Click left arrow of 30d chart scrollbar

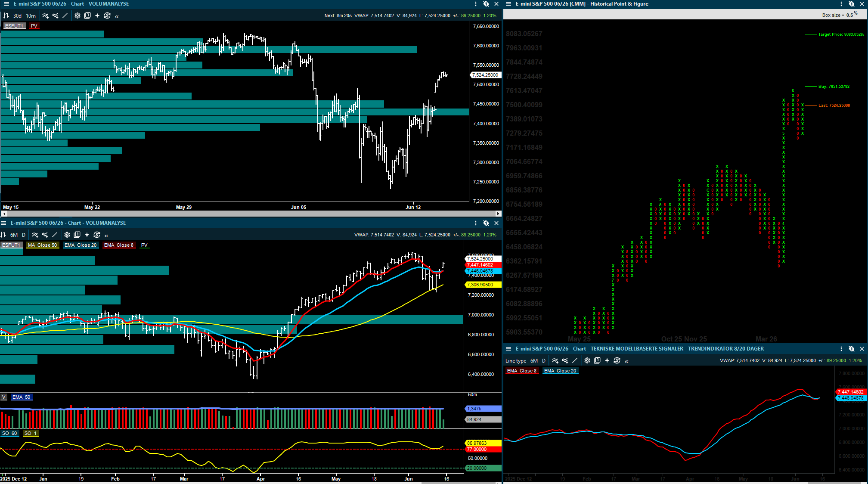click(x=5, y=214)
